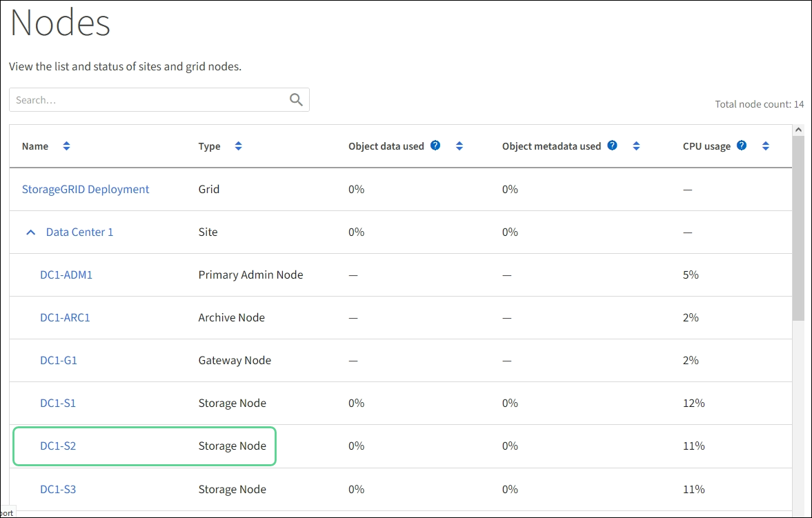Sort by Object metadata used column
This screenshot has width=812, height=518.
(x=636, y=146)
